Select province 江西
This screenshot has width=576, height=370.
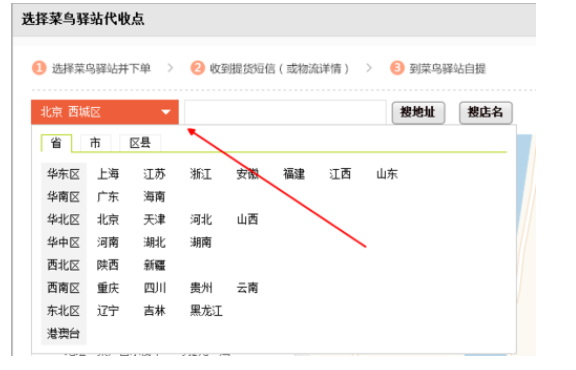coord(340,174)
